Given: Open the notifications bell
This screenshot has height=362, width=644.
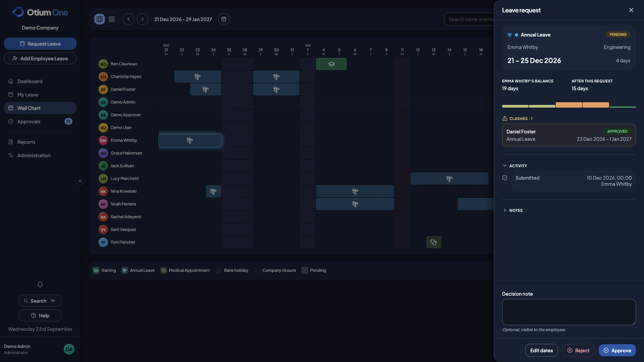Looking at the screenshot, I should click(x=40, y=285).
